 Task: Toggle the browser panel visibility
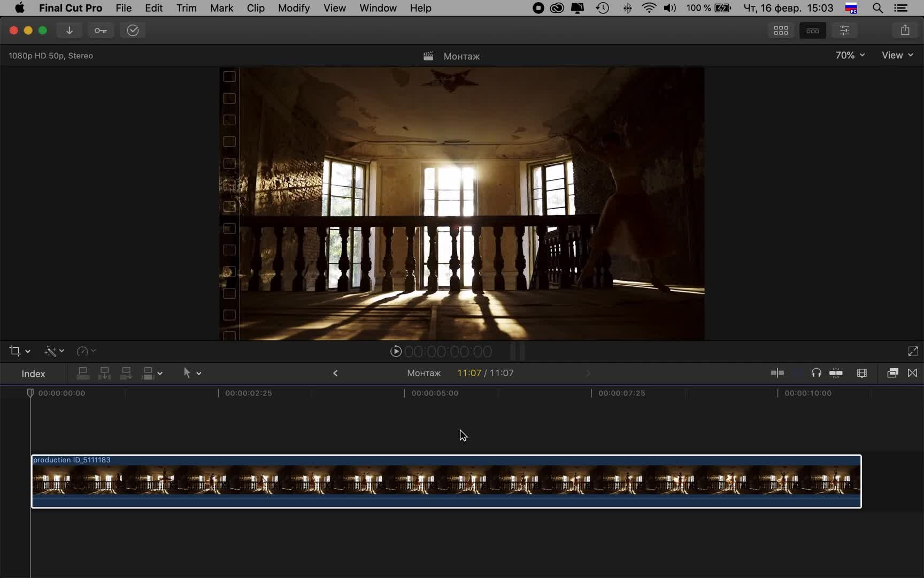[x=781, y=31]
